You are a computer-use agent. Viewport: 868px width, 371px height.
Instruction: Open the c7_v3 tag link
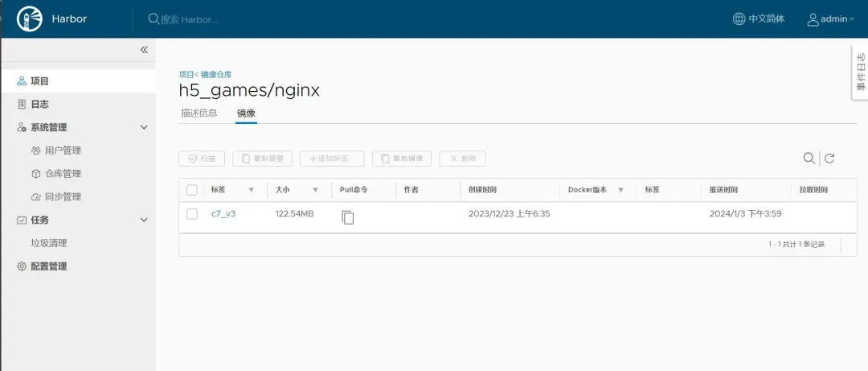(x=223, y=213)
